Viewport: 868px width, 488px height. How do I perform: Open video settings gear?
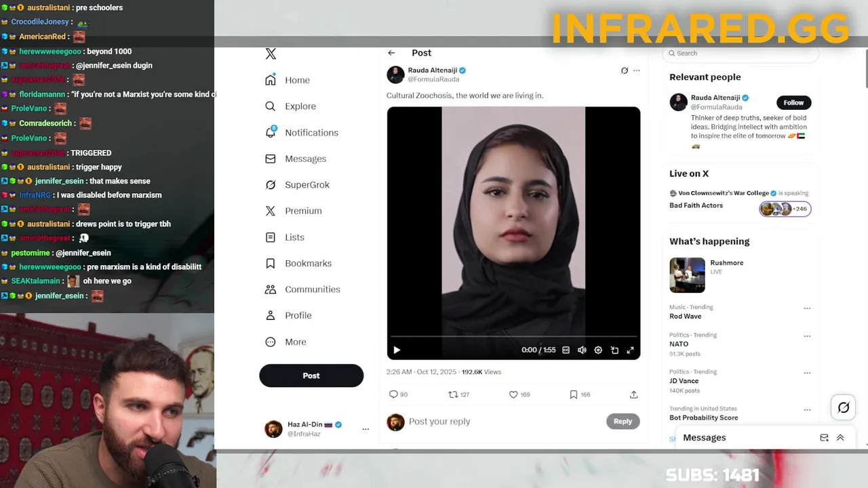598,350
